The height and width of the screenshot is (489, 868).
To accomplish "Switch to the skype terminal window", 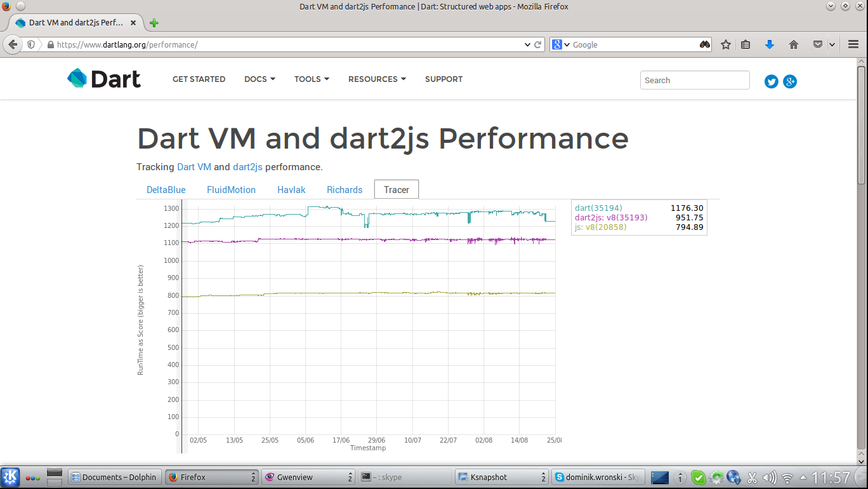I will coord(405,477).
